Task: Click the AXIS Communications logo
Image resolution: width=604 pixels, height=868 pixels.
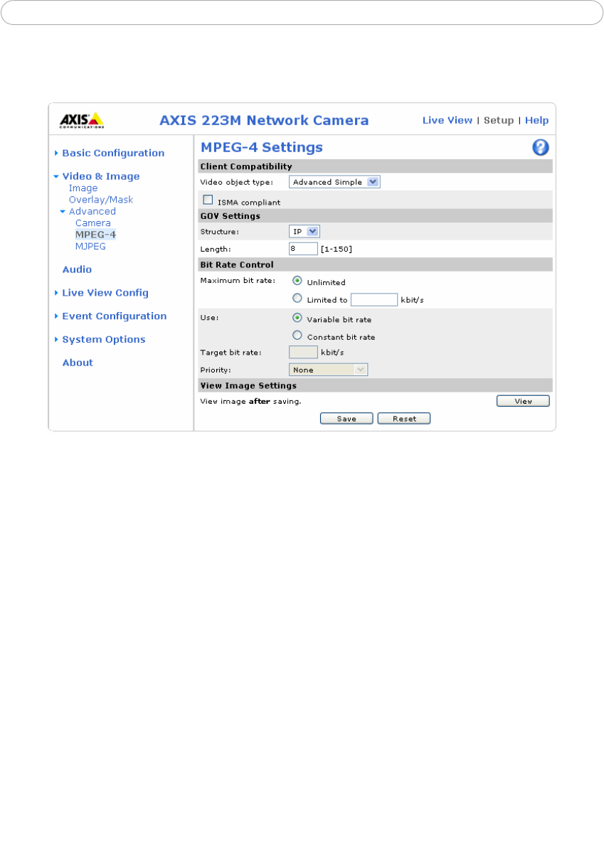Action: (82, 119)
